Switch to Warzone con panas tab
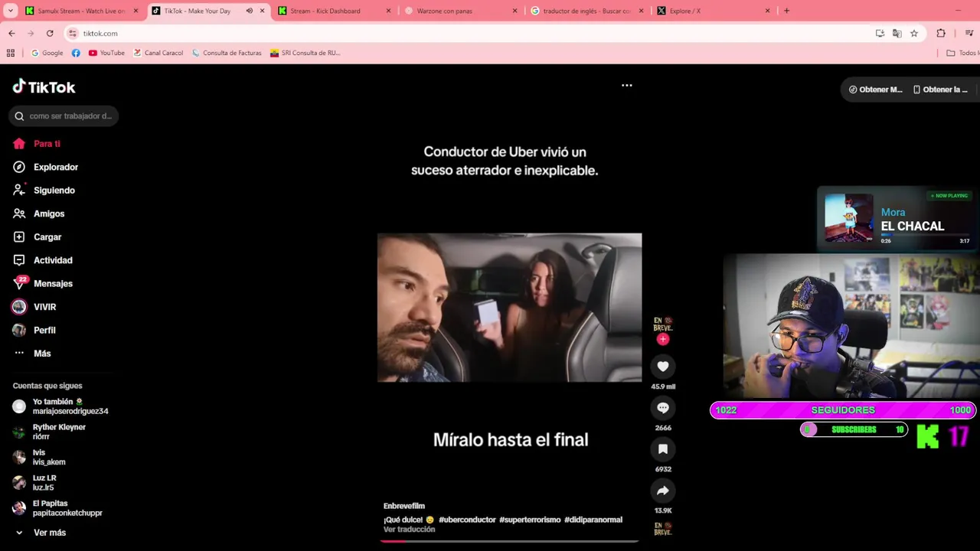The height and width of the screenshot is (551, 980). pyautogui.click(x=460, y=11)
